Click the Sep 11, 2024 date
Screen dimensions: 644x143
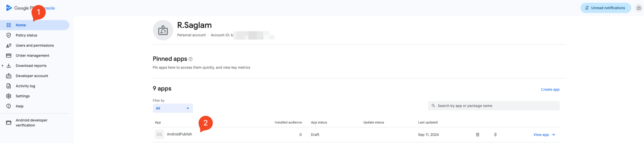(428, 135)
